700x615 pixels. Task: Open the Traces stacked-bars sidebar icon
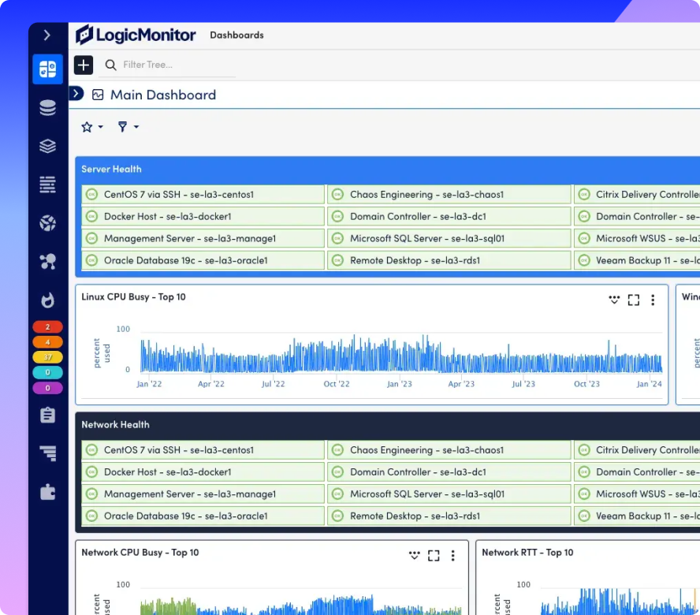tap(48, 453)
